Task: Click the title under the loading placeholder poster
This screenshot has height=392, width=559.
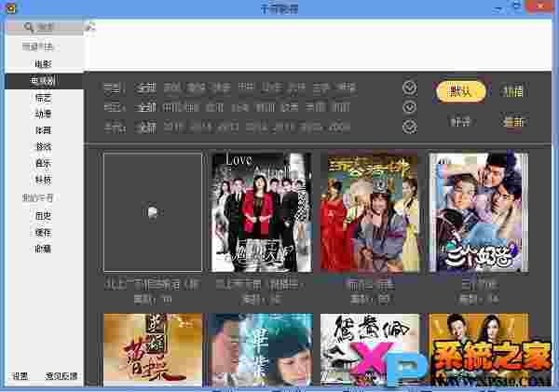Action: point(153,285)
